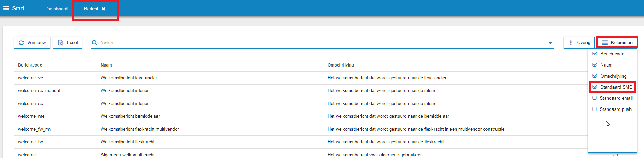The height and width of the screenshot is (158, 644).
Task: Uncheck the Berichtcode column checkbox
Action: coord(595,54)
